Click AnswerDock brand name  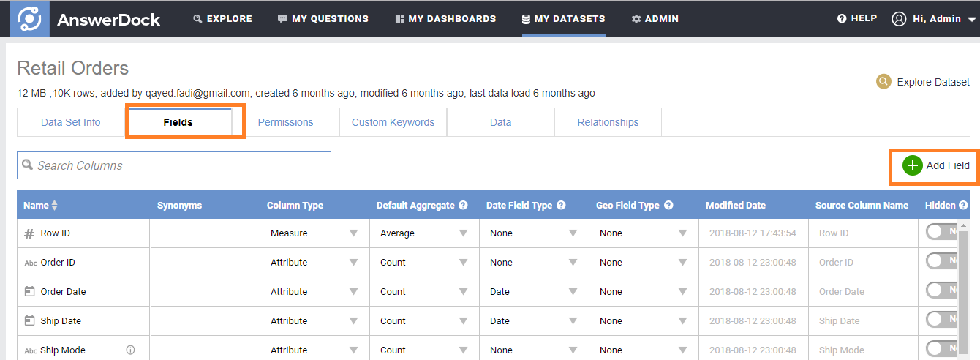pos(108,20)
